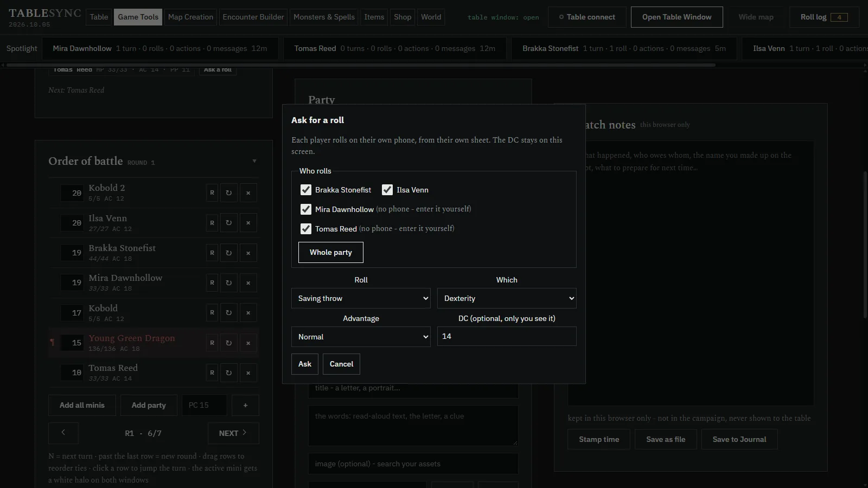
Task: Click the spotlight horizontal scrollbar
Action: coord(361,65)
